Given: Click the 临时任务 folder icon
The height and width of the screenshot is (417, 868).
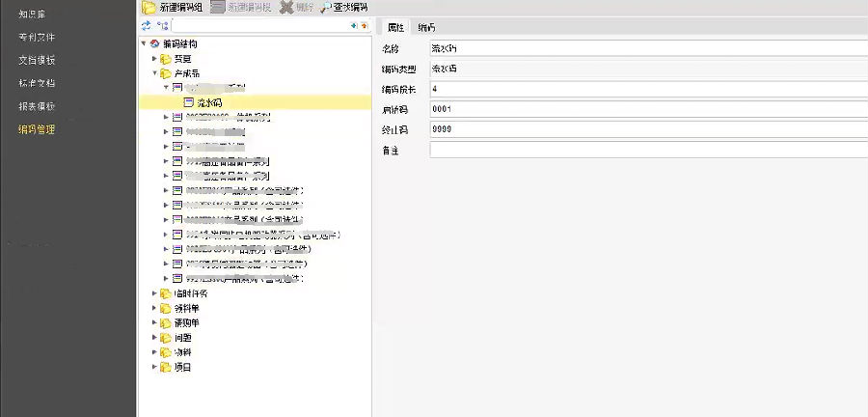Looking at the screenshot, I should coord(166,293).
